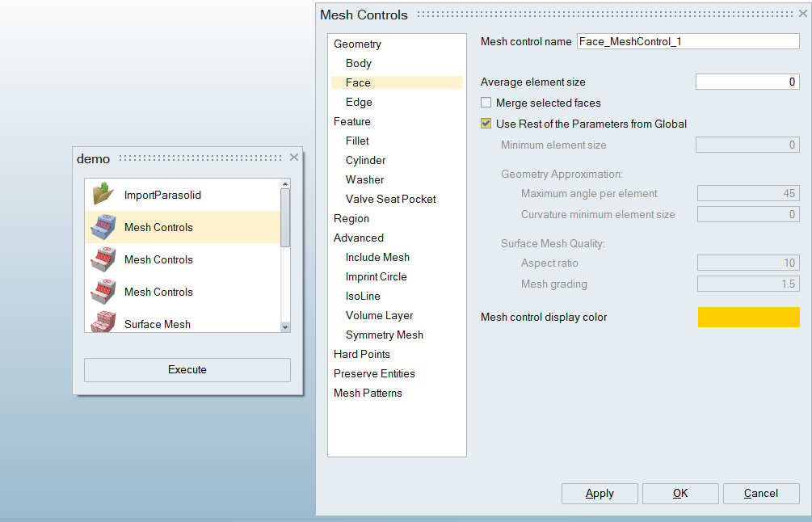Image resolution: width=812 pixels, height=522 pixels.
Task: Uncheck Use Rest of the Parameters from Global
Action: click(486, 124)
